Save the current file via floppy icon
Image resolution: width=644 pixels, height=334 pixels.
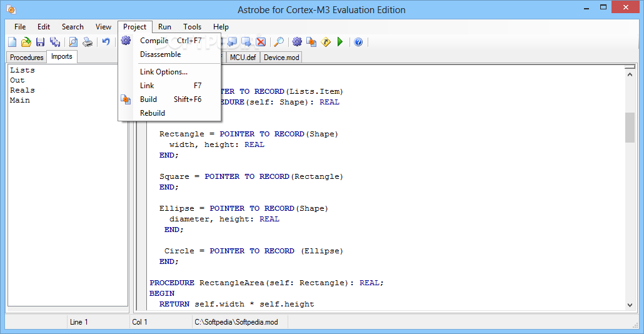40,42
